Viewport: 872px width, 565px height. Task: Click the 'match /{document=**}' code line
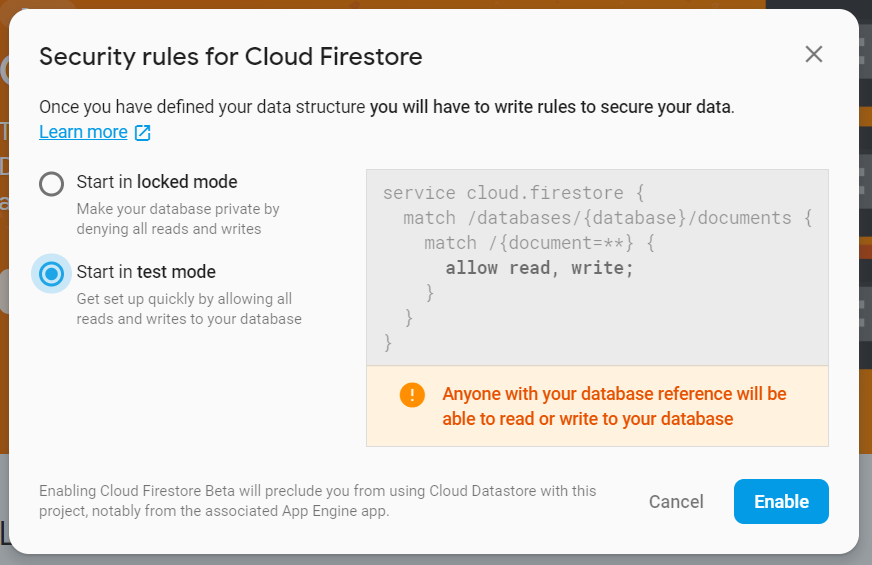[539, 243]
